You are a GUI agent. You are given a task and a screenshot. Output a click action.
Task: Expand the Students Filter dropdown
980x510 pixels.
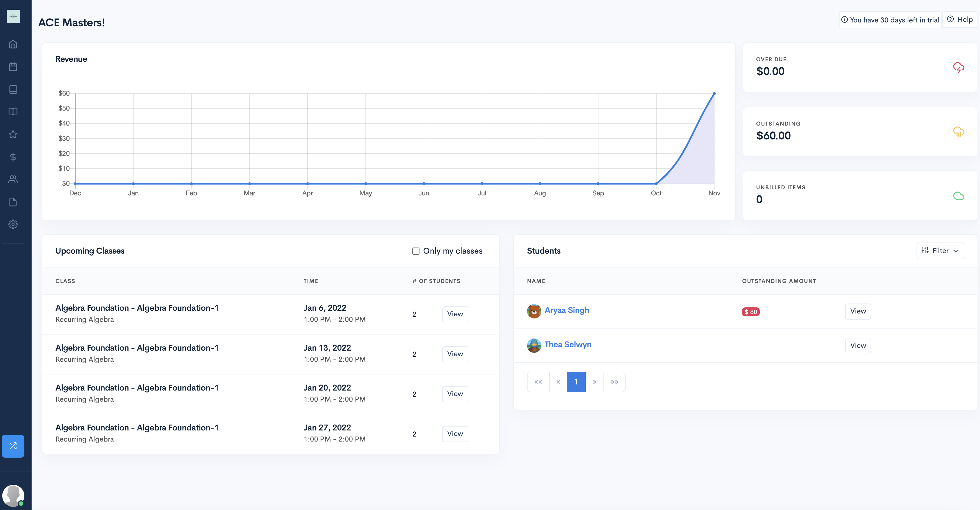click(940, 251)
